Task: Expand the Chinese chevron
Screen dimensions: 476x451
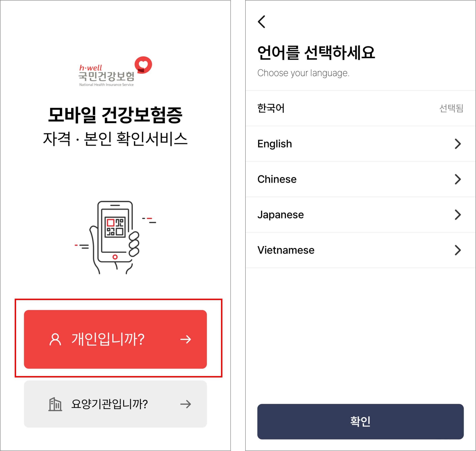Action: coord(458,179)
